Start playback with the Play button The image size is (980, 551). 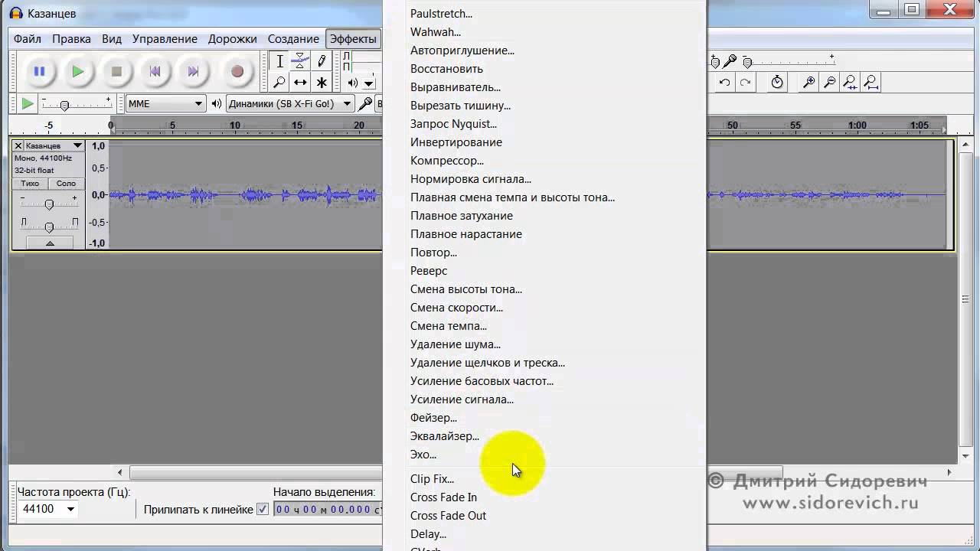point(77,71)
